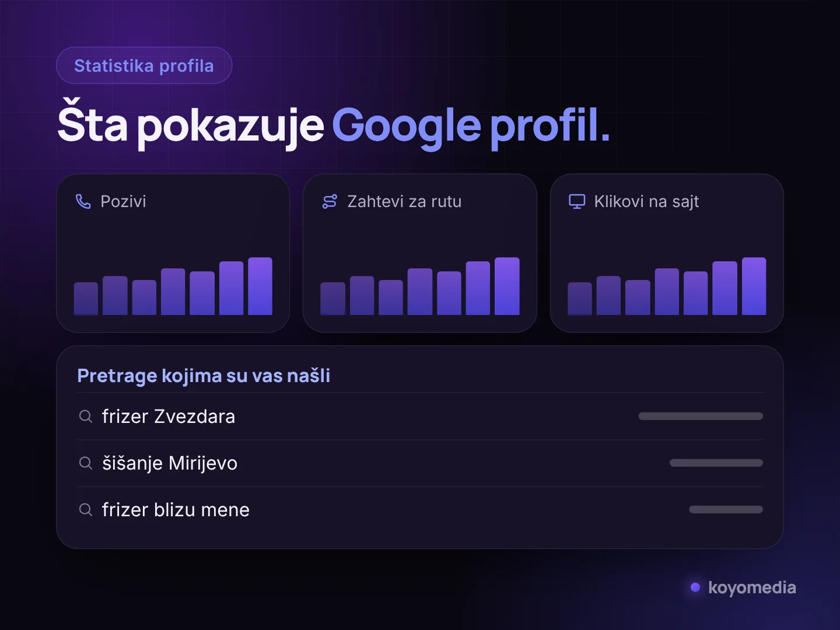
Task: Click the Šta pokazuje heading text
Action: point(191,124)
